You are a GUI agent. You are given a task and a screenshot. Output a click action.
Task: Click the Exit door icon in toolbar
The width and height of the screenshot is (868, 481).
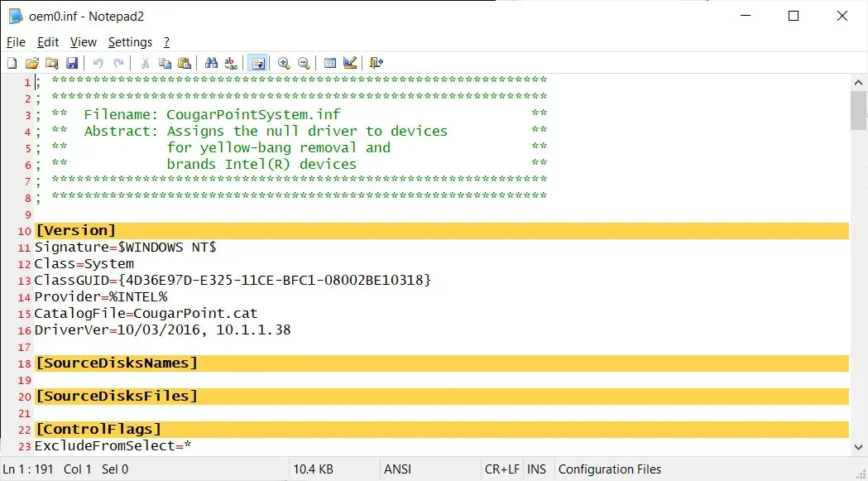pyautogui.click(x=376, y=63)
